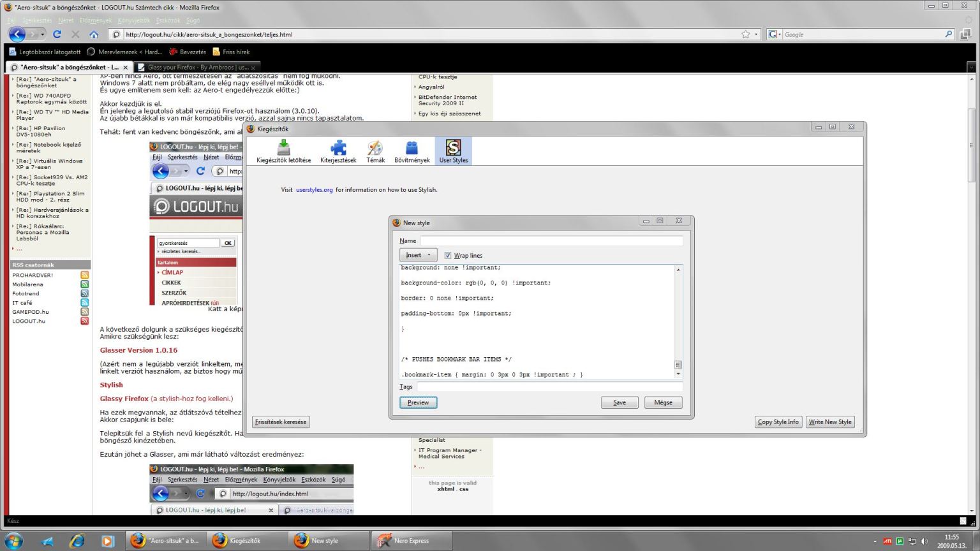This screenshot has height=551, width=980.
Task: Toggle the Wrap lines checkbox
Action: [x=448, y=255]
